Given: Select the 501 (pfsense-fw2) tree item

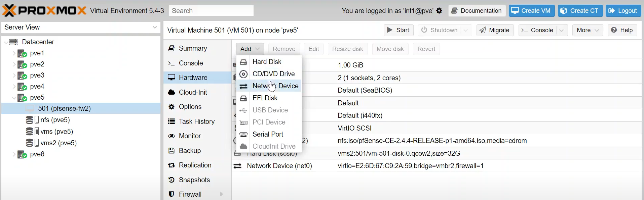Looking at the screenshot, I should 81,108.
